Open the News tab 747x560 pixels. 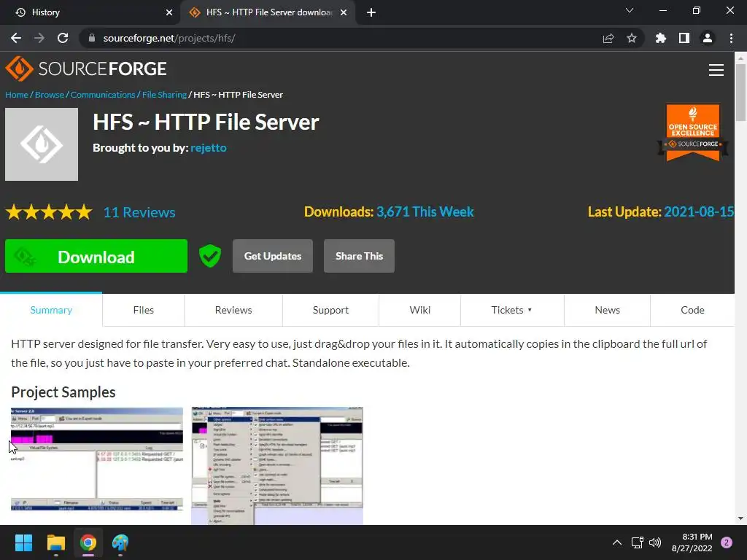point(608,310)
